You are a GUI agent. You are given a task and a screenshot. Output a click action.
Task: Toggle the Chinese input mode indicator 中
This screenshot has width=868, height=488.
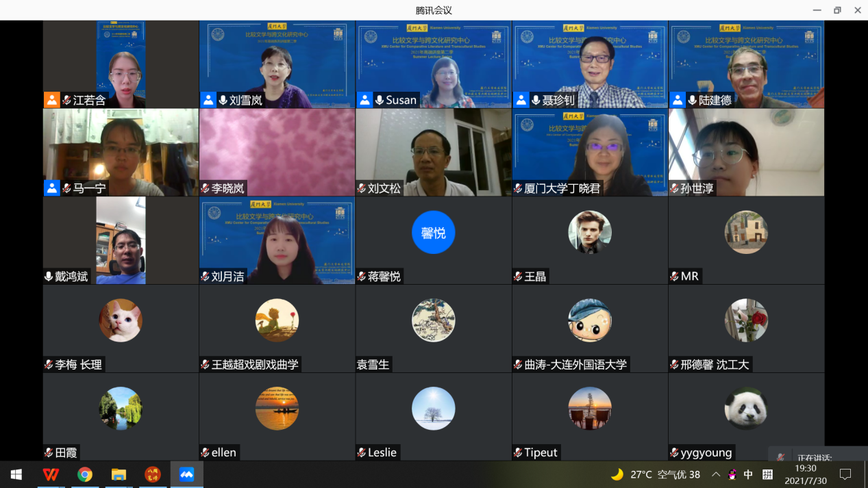tap(748, 474)
